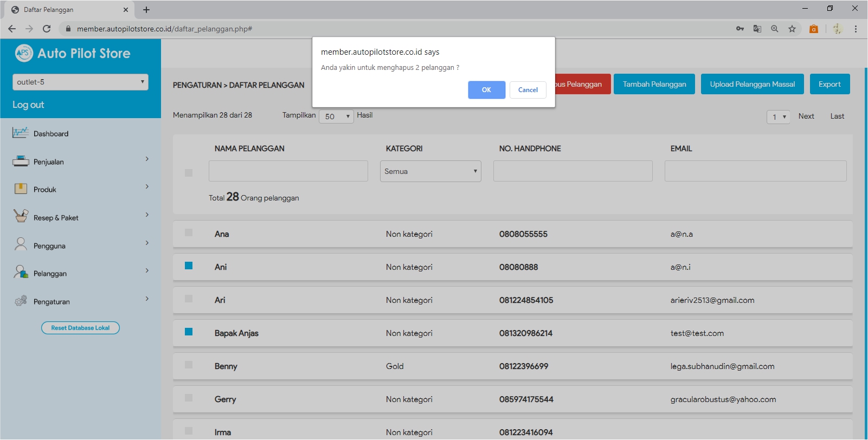Open the outlet-5 dropdown

point(80,82)
